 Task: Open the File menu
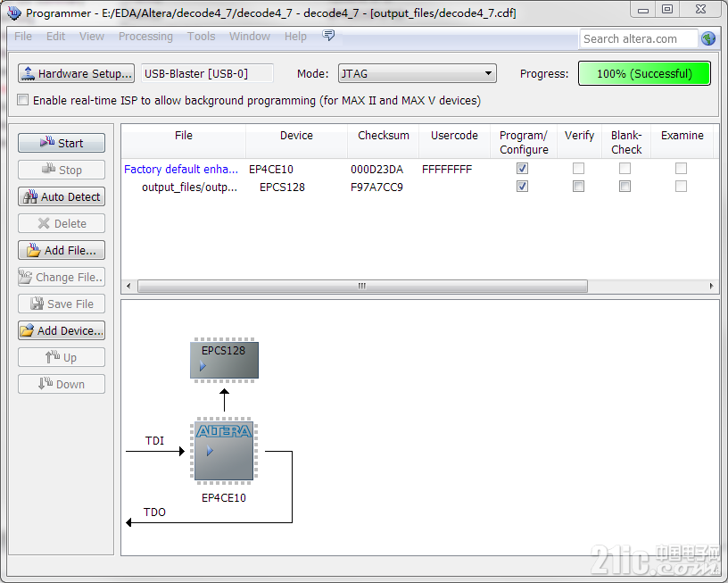(x=23, y=37)
